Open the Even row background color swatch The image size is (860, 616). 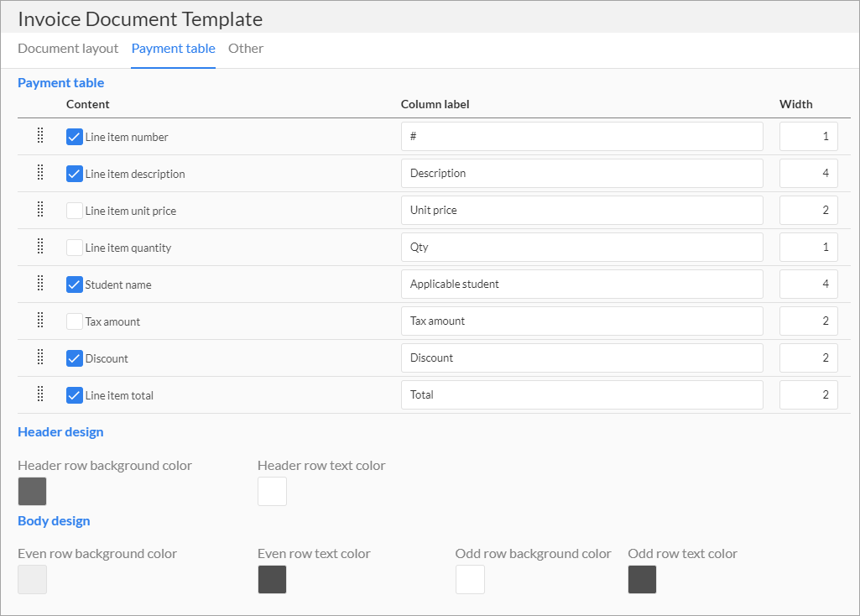33,579
